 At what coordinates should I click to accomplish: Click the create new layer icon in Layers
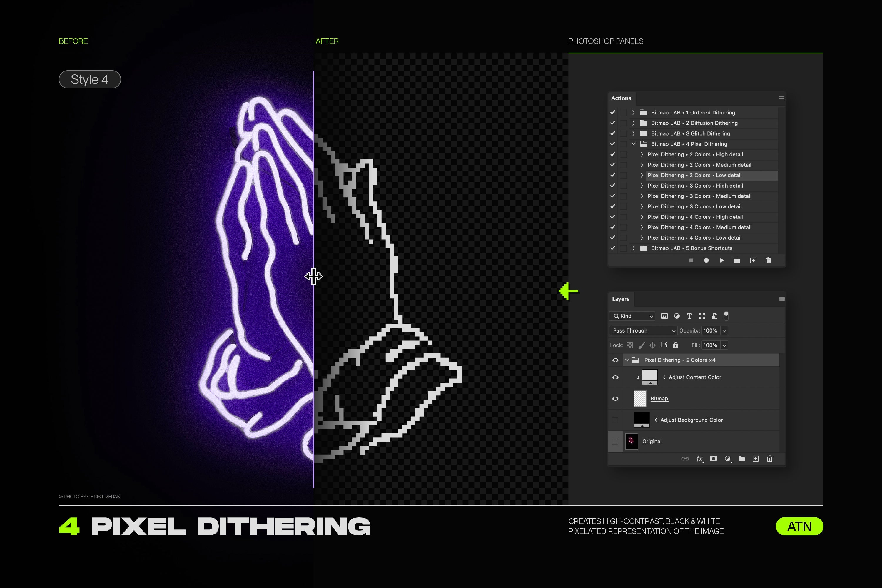(756, 459)
